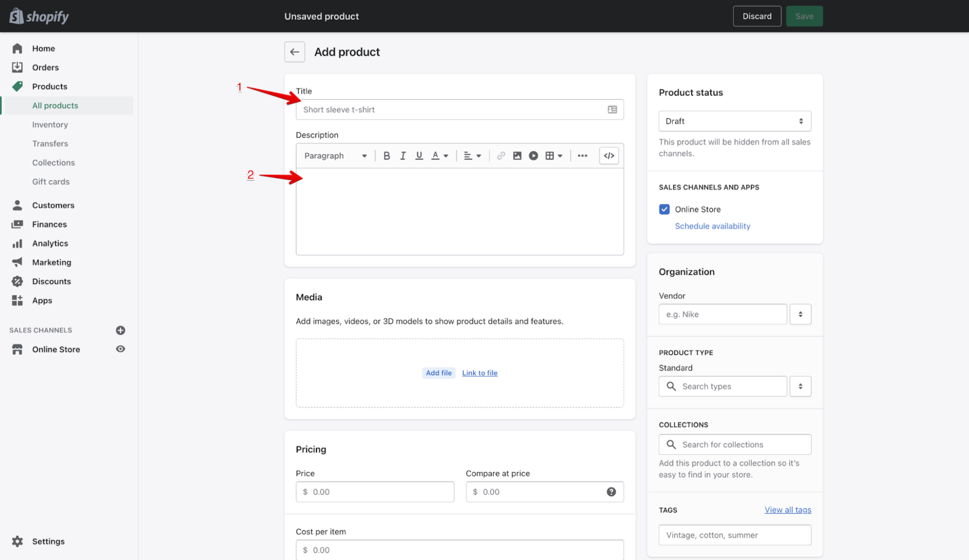Open the Vendor selector arrows
969x560 pixels.
coord(800,314)
